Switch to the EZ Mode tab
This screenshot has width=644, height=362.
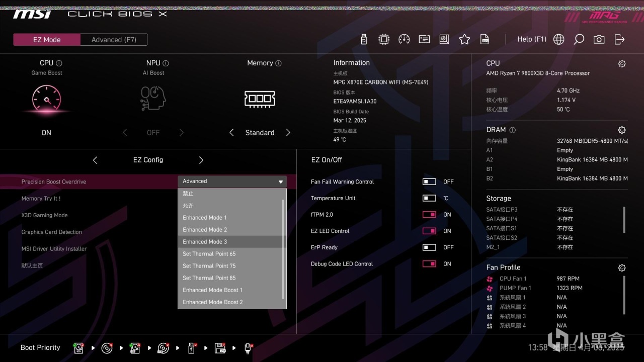coord(47,40)
